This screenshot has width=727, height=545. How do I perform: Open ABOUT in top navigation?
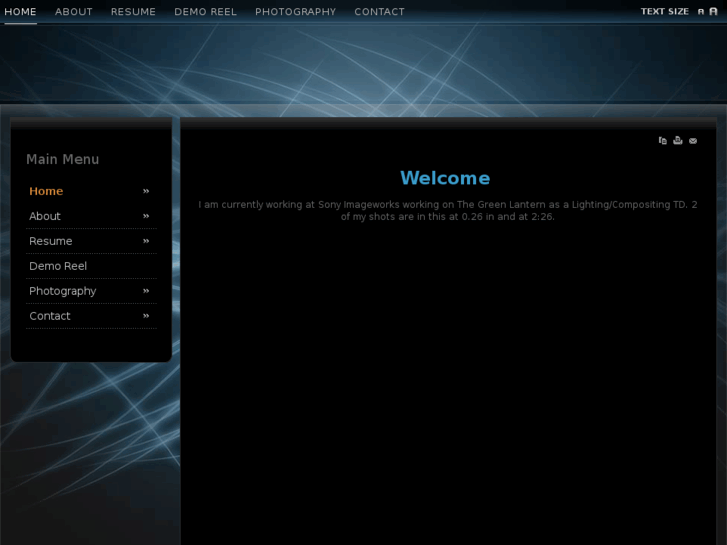[x=74, y=12]
